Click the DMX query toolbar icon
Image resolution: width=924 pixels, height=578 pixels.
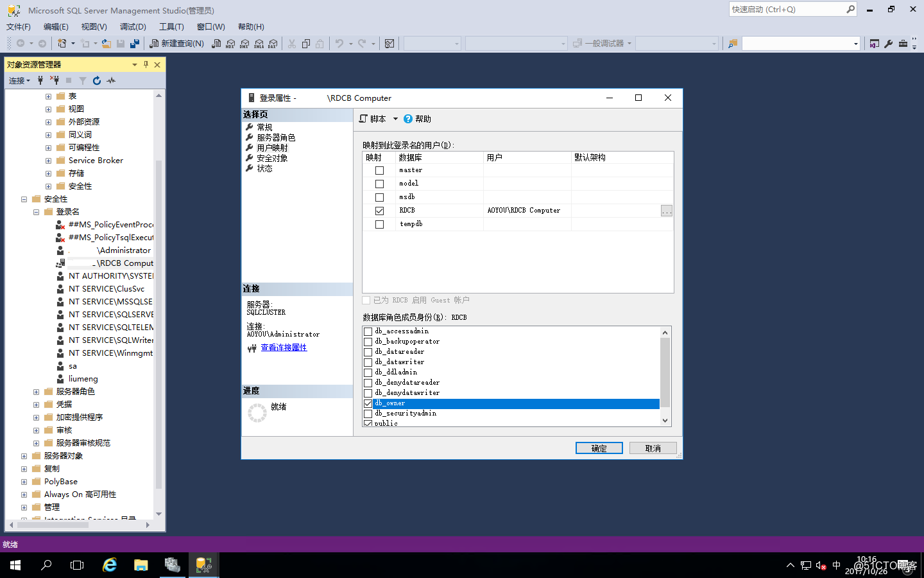click(244, 44)
